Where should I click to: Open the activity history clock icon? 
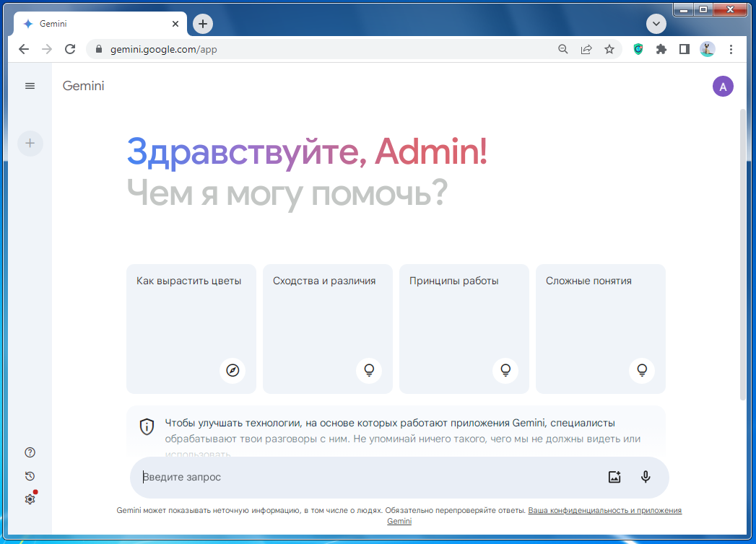tap(30, 476)
